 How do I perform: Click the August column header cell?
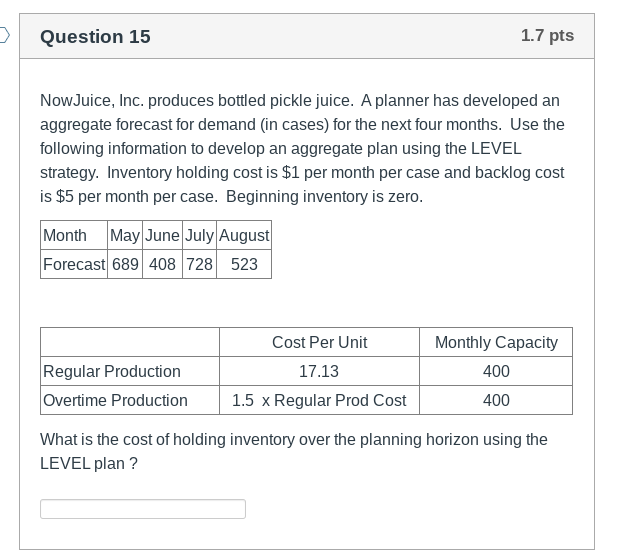[x=244, y=236]
